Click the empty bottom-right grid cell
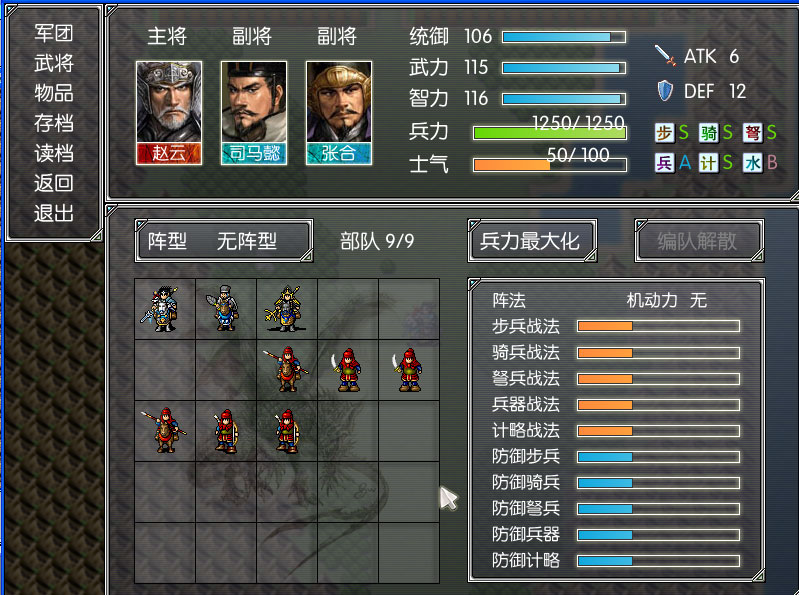The width and height of the screenshot is (799, 595). click(409, 553)
